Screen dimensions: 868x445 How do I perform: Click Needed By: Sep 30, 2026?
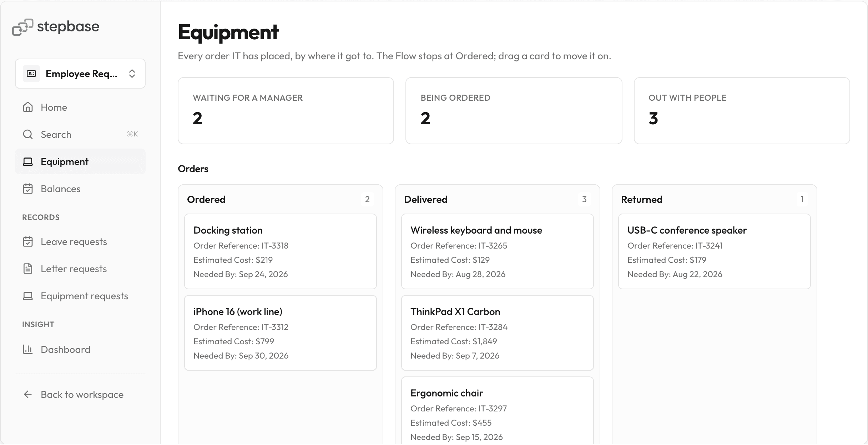[241, 356]
